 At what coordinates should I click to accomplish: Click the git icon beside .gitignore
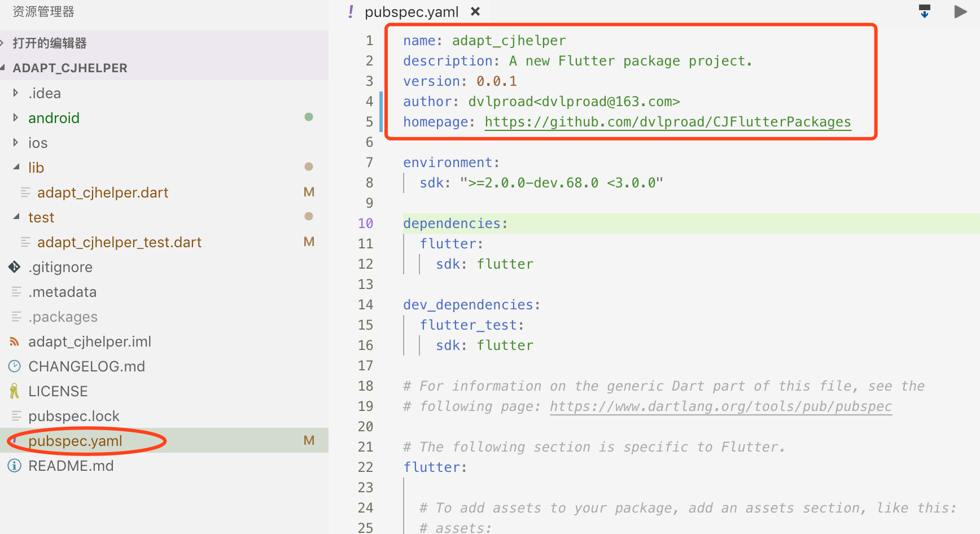(x=15, y=267)
